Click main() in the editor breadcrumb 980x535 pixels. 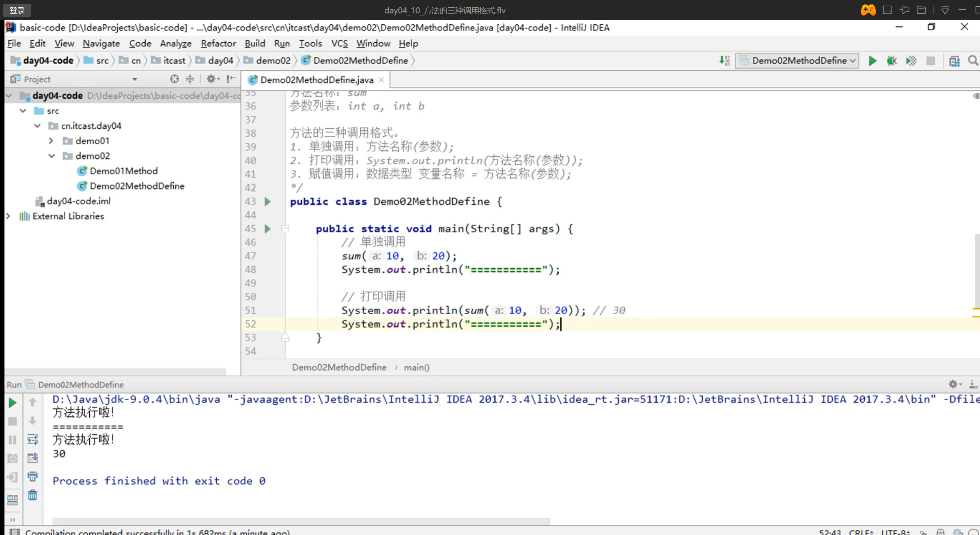(x=416, y=367)
